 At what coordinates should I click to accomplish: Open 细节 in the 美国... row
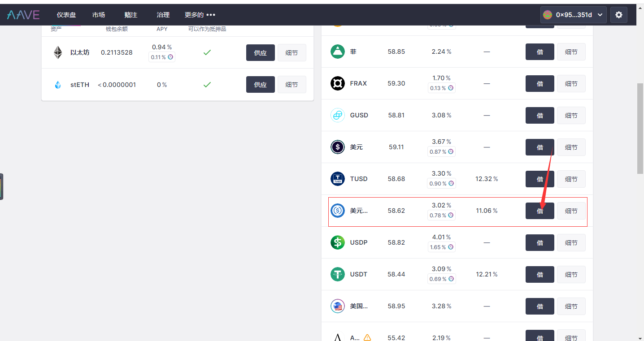(x=571, y=306)
